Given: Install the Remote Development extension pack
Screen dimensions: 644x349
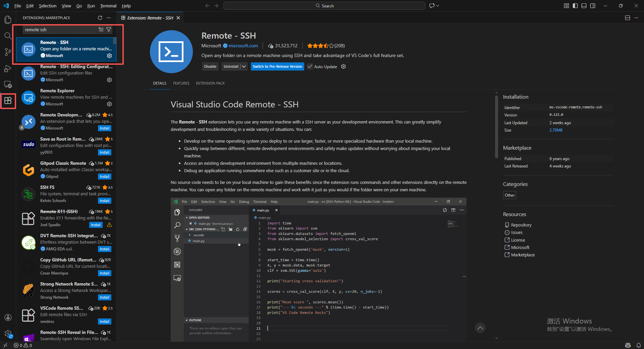Looking at the screenshot, I should [105, 128].
